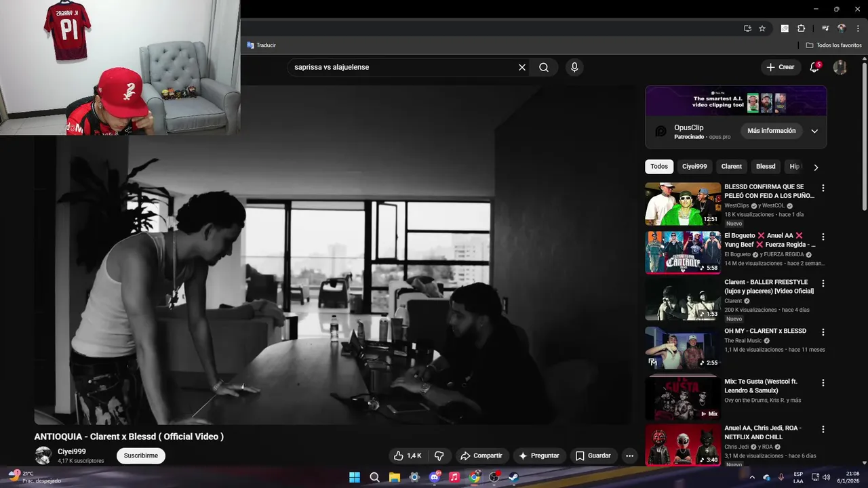The width and height of the screenshot is (868, 488).
Task: Open Mix: Te Gusta thumbnail
Action: (x=683, y=397)
